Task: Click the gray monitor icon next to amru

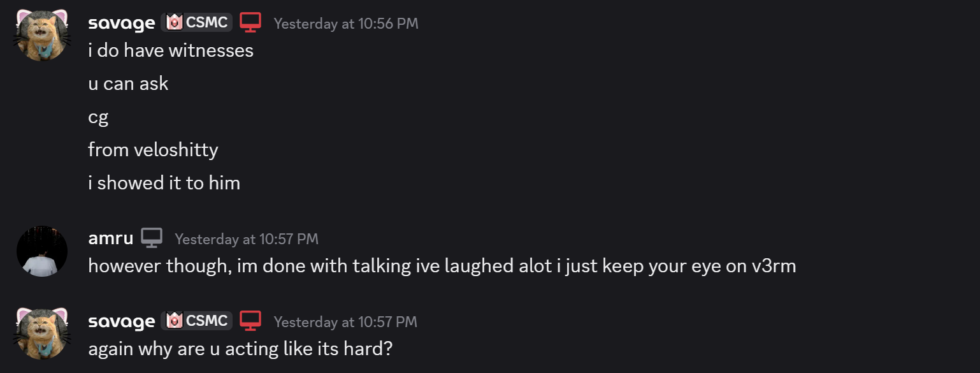Action: [152, 238]
